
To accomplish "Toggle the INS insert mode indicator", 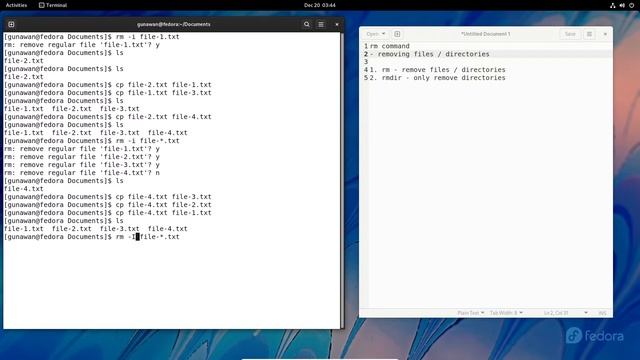I will tap(602, 313).
